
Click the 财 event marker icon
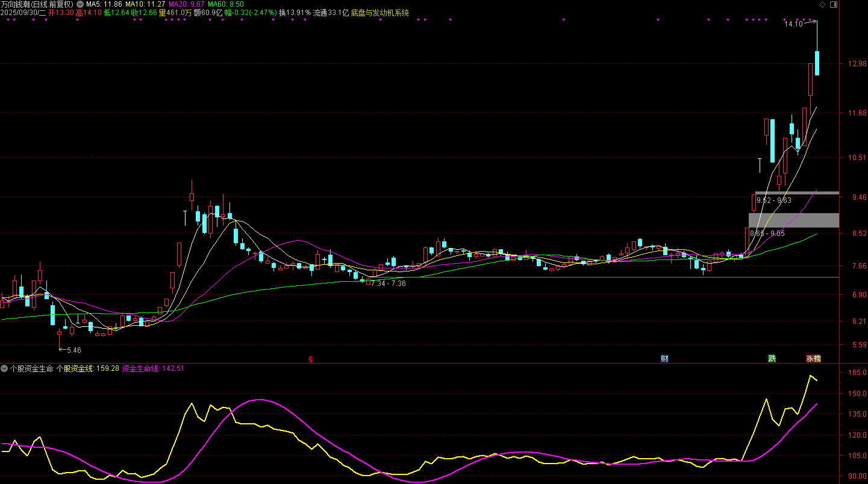(664, 359)
